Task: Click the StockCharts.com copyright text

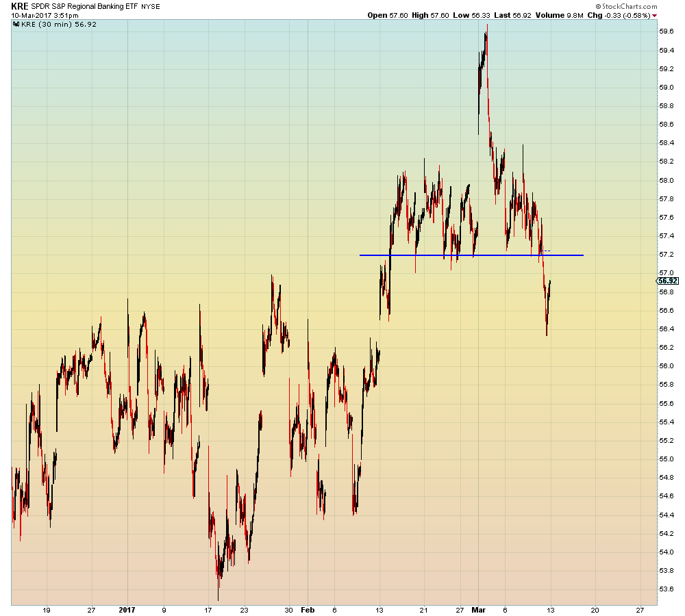Action: [x=626, y=6]
